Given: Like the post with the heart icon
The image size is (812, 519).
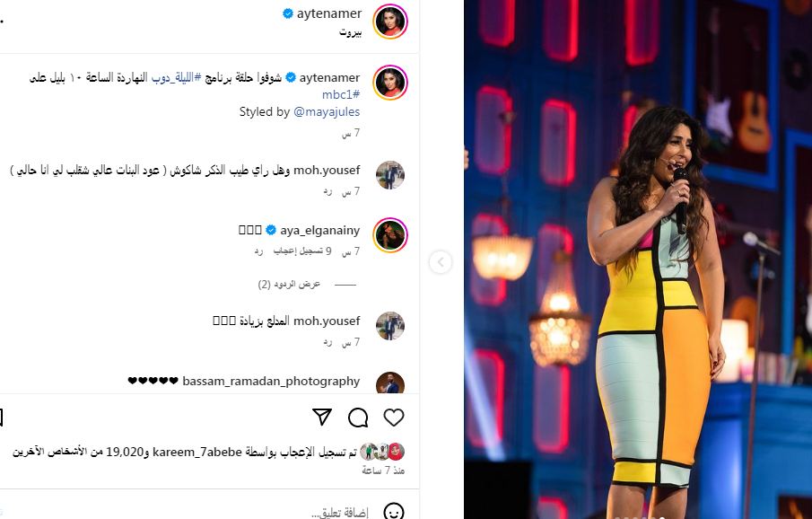Looking at the screenshot, I should 394,418.
